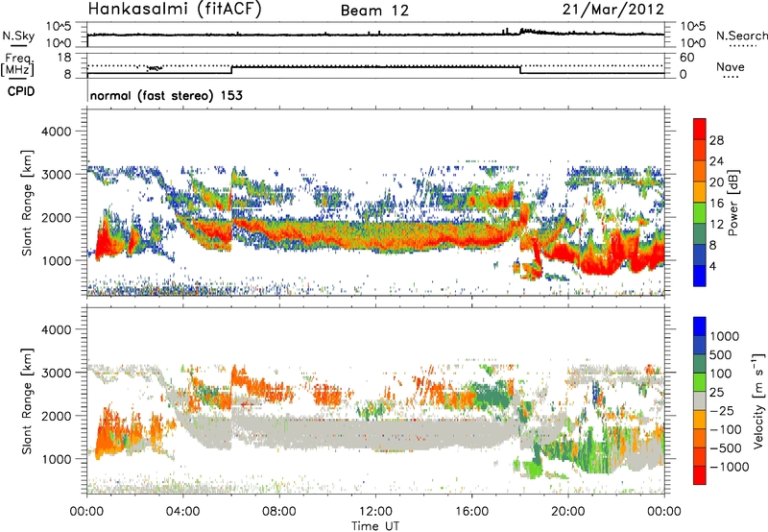Image resolution: width=768 pixels, height=532 pixels.
Task: Select the "CPID" row label
Action: (x=21, y=91)
